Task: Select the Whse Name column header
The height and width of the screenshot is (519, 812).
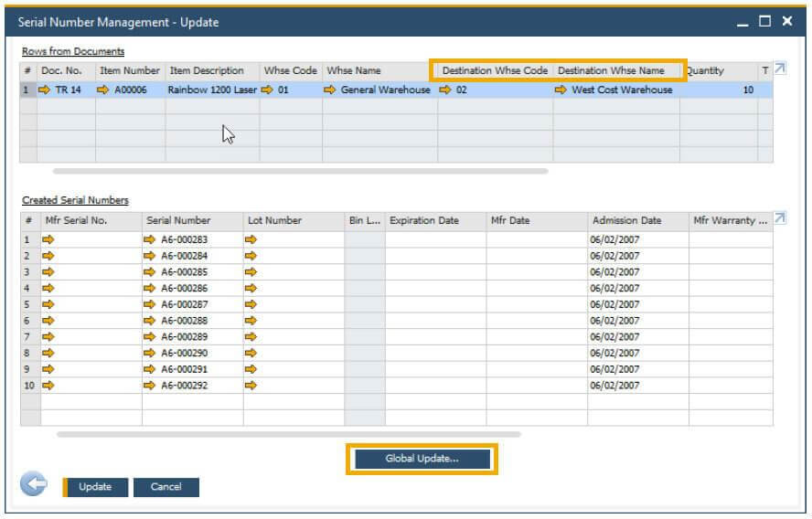Action: 379,71
